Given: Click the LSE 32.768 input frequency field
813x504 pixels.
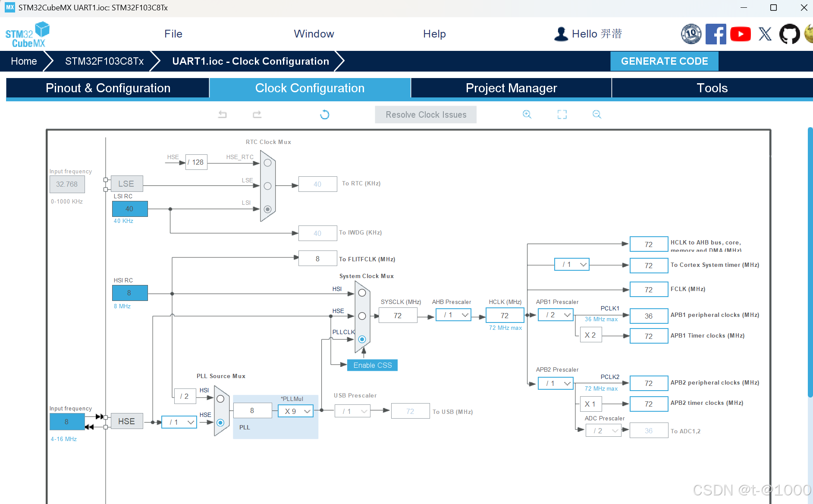Looking at the screenshot, I should tap(67, 184).
